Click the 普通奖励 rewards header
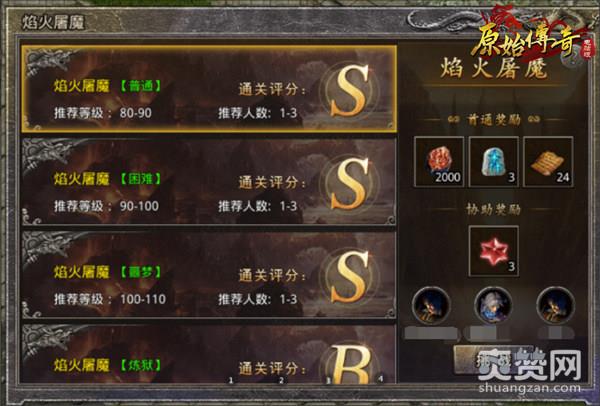 [494, 120]
